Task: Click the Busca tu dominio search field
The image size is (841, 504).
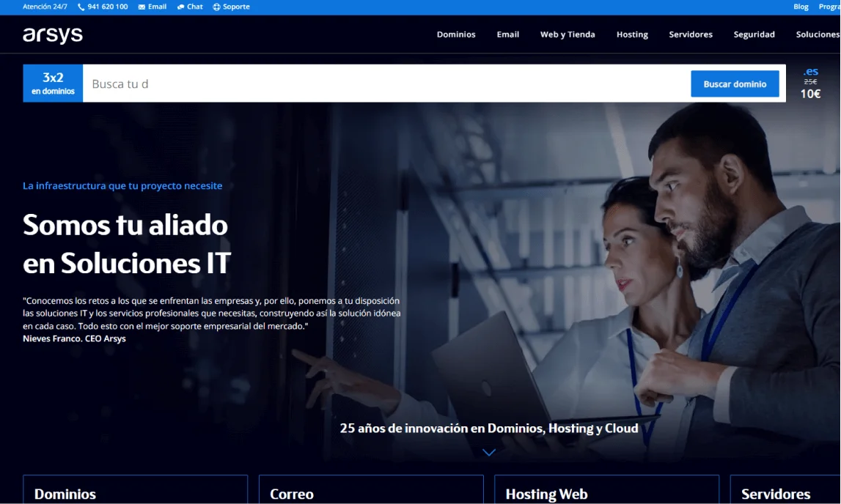Action: 386,84
